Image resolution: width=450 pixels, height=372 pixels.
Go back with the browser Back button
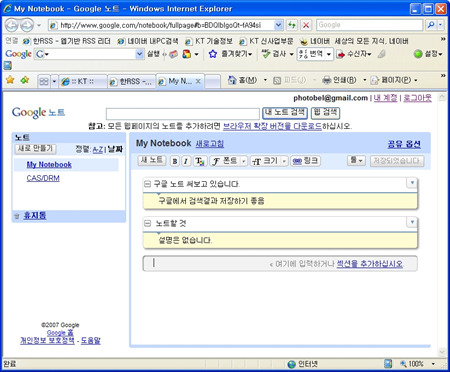pos(12,25)
